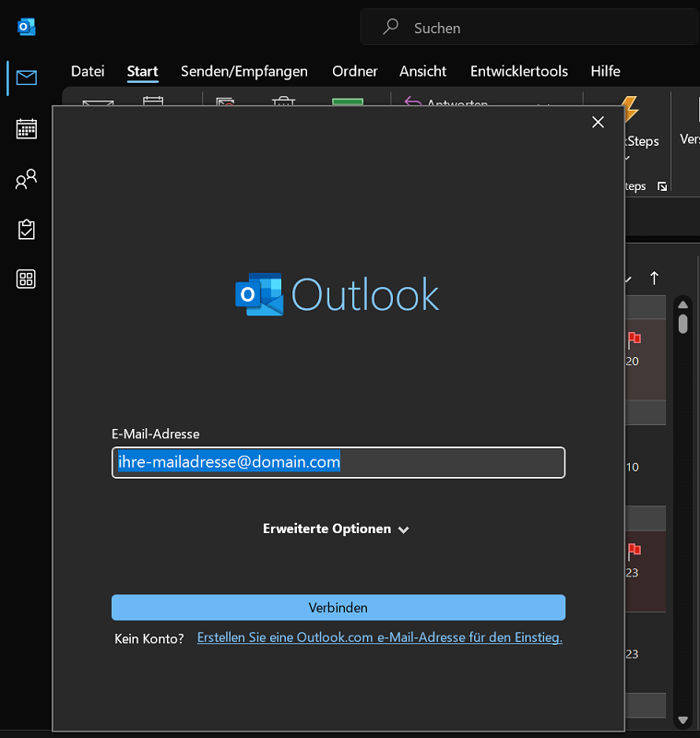This screenshot has height=738, width=700.
Task: Open the QuickSteps dialog launcher arrow
Action: [x=662, y=187]
